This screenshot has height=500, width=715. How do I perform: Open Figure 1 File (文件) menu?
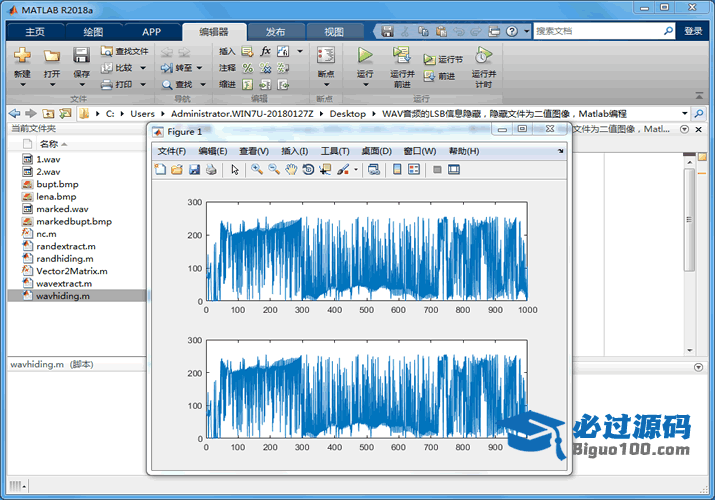171,151
